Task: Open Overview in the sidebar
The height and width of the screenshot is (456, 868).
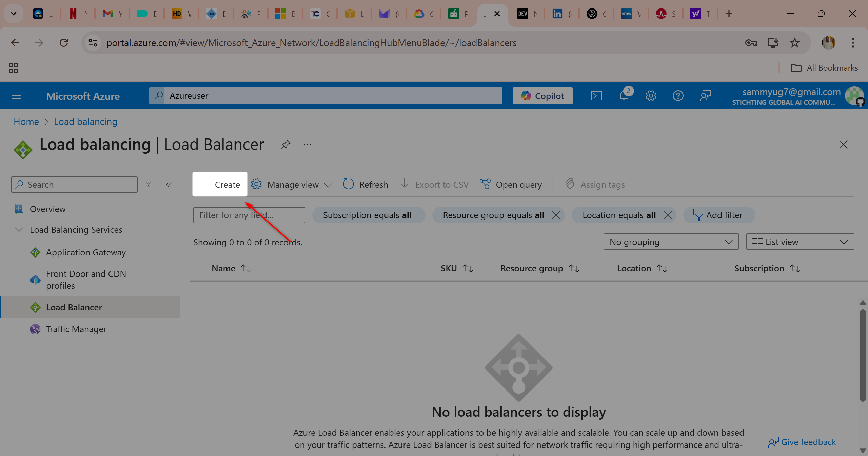Action: pyautogui.click(x=47, y=209)
